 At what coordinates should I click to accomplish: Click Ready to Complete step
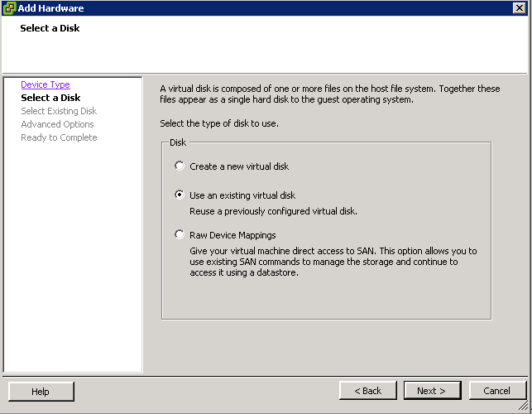click(59, 137)
